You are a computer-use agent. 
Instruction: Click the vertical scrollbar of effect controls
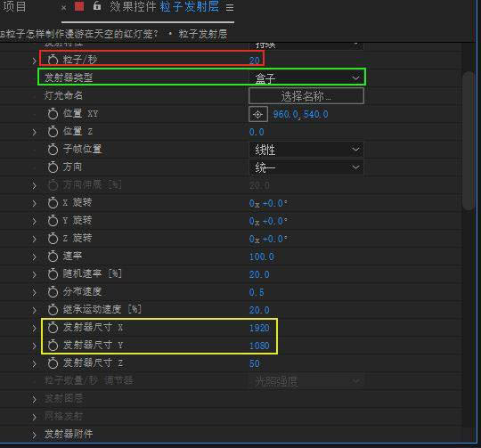point(469,141)
